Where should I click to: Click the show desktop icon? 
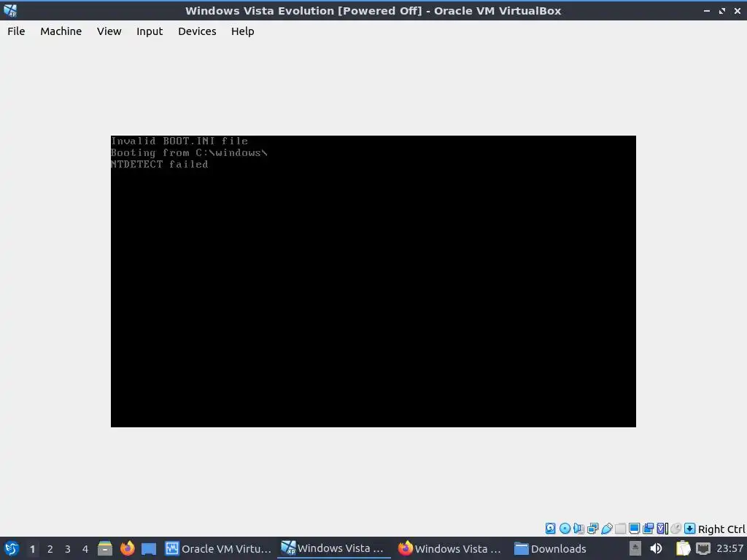[149, 549]
